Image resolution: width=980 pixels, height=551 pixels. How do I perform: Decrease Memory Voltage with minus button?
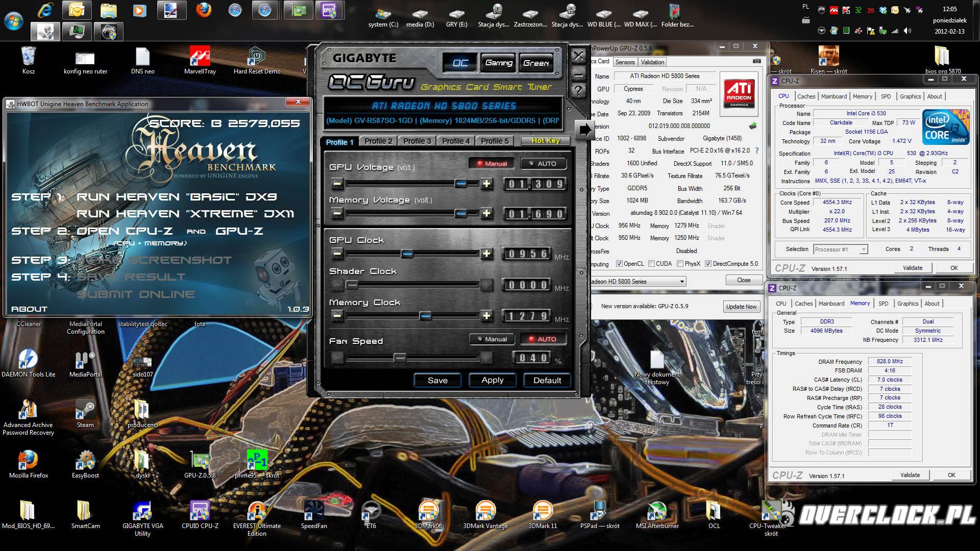[x=337, y=213]
